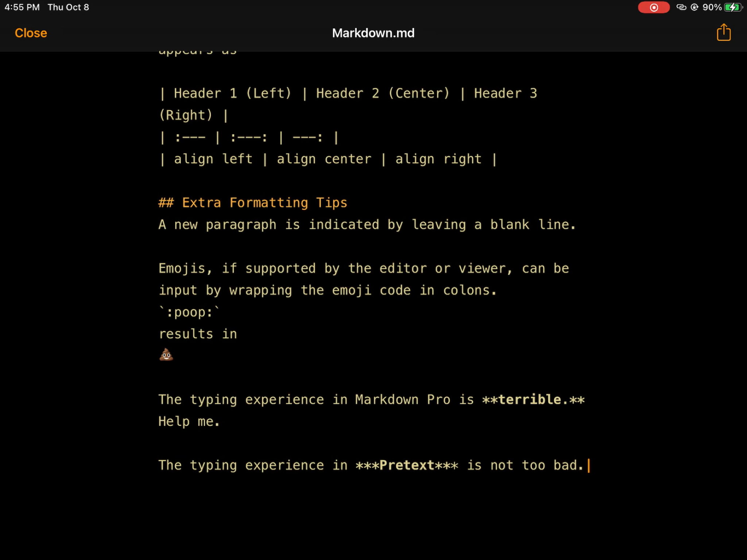Tap 'Header 2 (Center)' in table source
Screen dimensions: 747x560
[383, 93]
